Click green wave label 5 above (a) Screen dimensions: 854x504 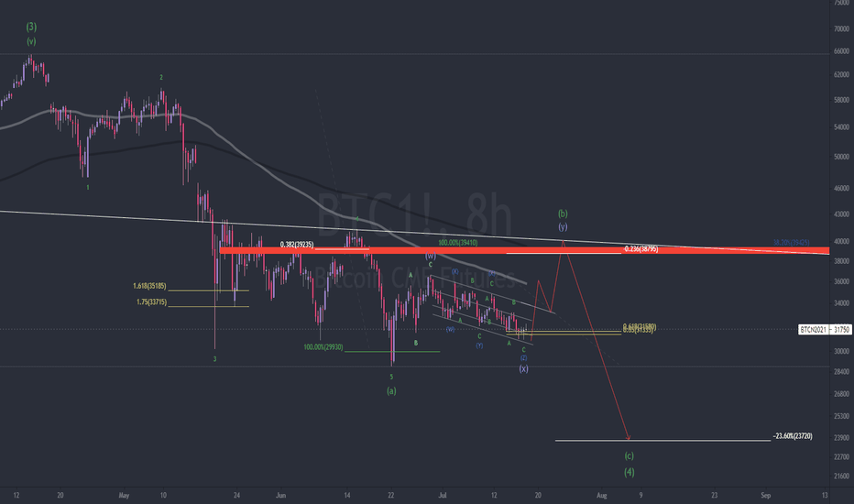coord(391,377)
